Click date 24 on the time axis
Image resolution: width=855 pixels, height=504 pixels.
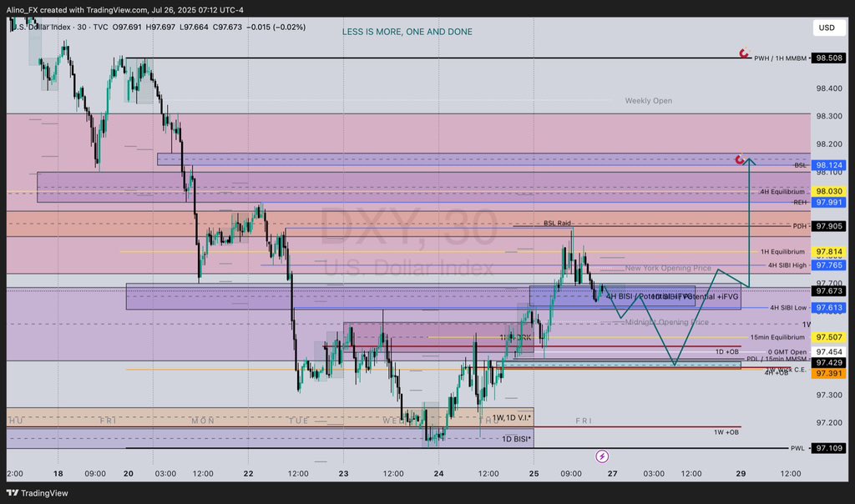tap(439, 473)
